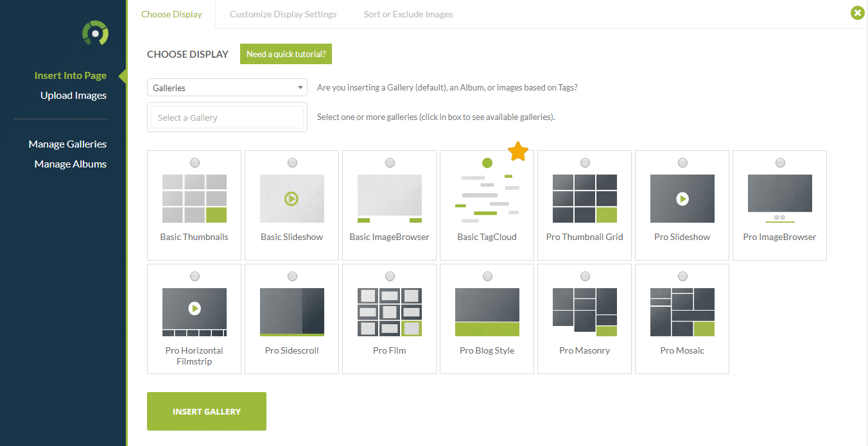This screenshot has height=446, width=868.
Task: Click the Basic Slideshow label
Action: [292, 237]
